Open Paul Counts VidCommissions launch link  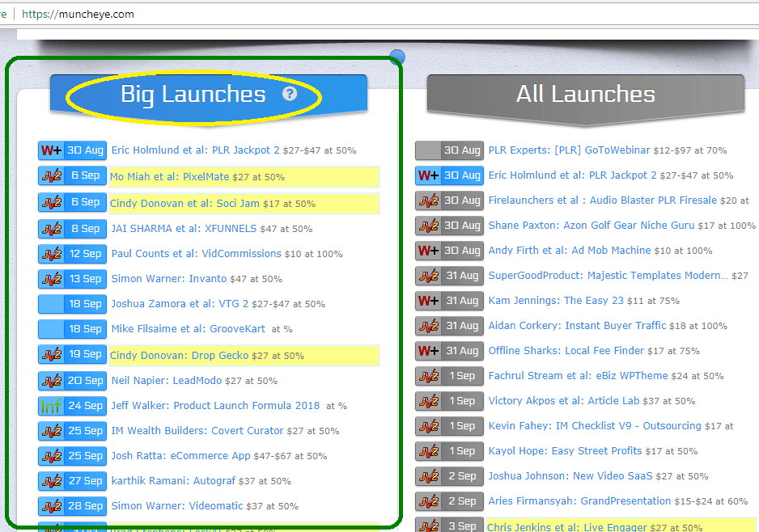pyautogui.click(x=196, y=254)
